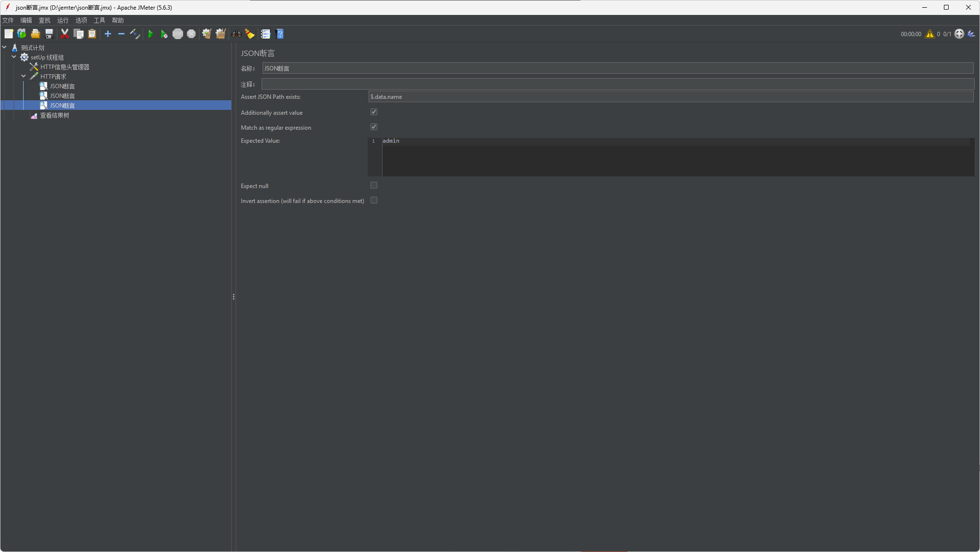Enable the Expect null checkbox
The width and height of the screenshot is (980, 552).
click(x=374, y=185)
